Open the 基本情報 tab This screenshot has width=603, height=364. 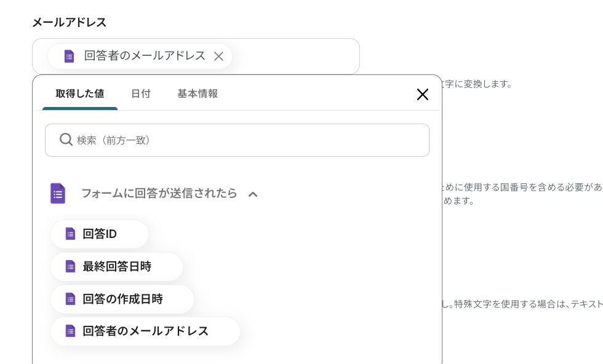point(197,93)
